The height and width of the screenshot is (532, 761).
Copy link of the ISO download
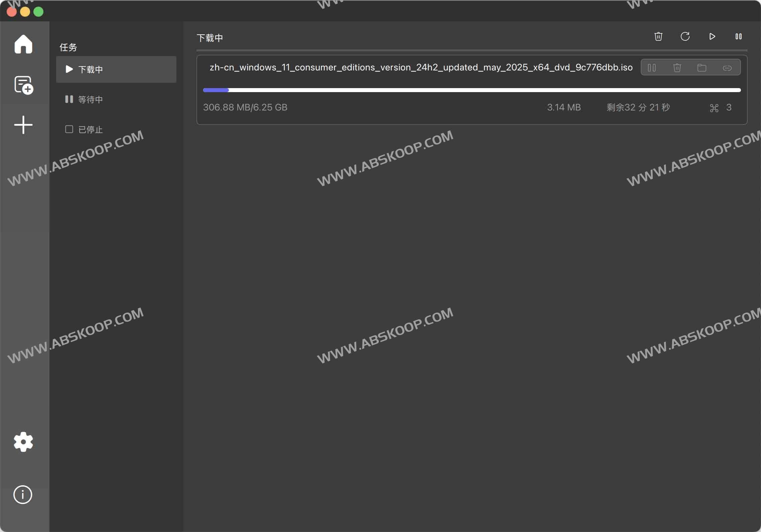(727, 68)
